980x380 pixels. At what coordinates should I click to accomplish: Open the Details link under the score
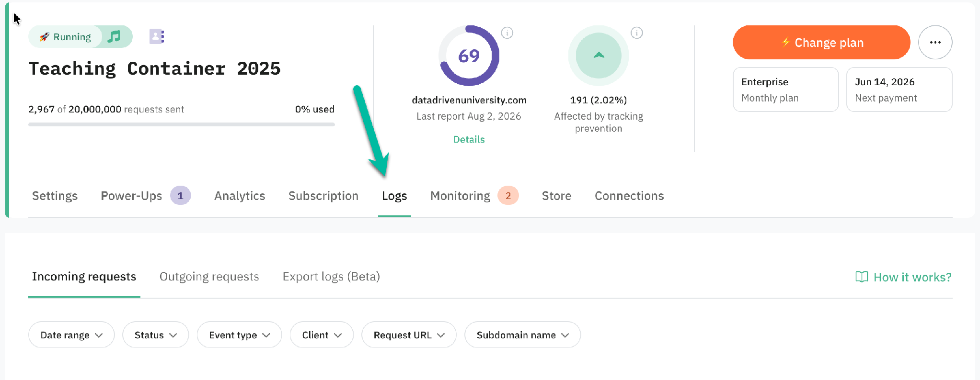pyautogui.click(x=469, y=139)
